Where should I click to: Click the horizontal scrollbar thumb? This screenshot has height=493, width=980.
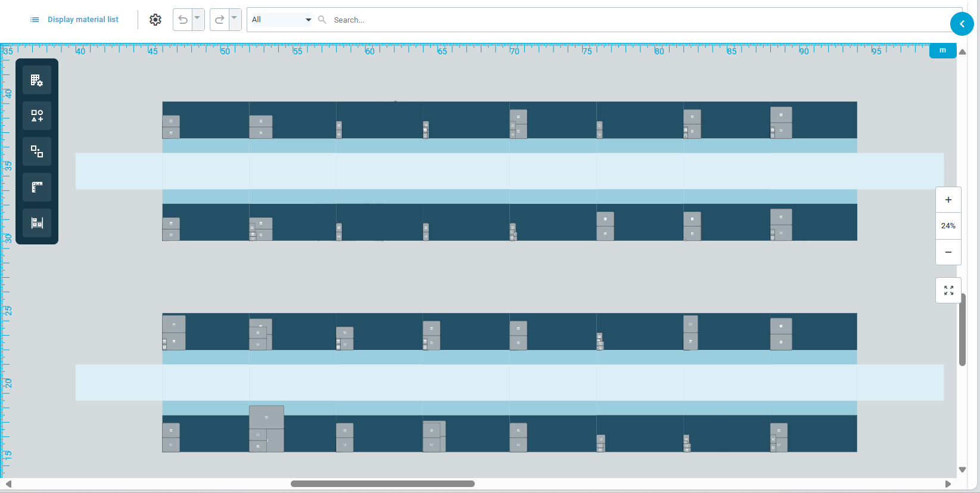point(382,484)
